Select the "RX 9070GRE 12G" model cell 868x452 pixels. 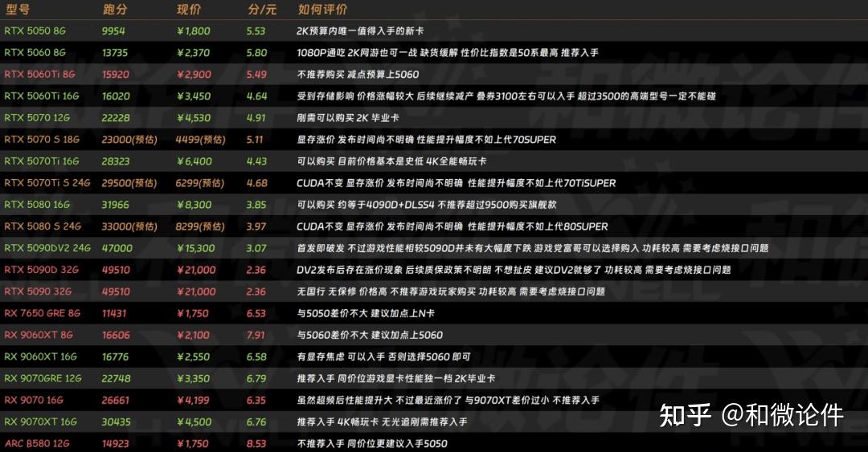pyautogui.click(x=43, y=378)
